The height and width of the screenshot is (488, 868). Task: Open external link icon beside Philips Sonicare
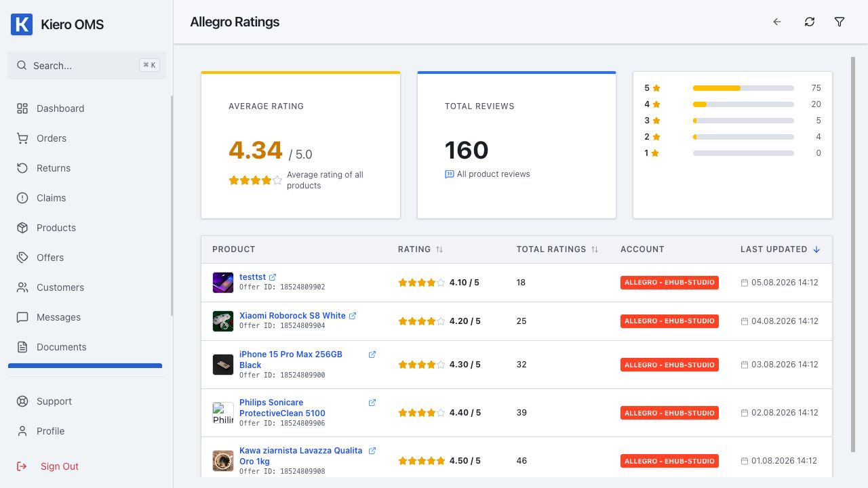[372, 403]
